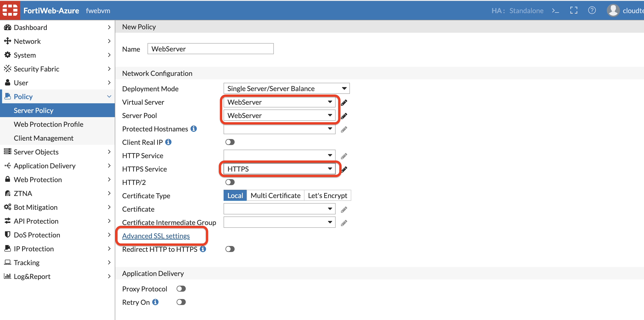Open the Certificate dropdown
The width and height of the screenshot is (644, 320).
pyautogui.click(x=279, y=209)
